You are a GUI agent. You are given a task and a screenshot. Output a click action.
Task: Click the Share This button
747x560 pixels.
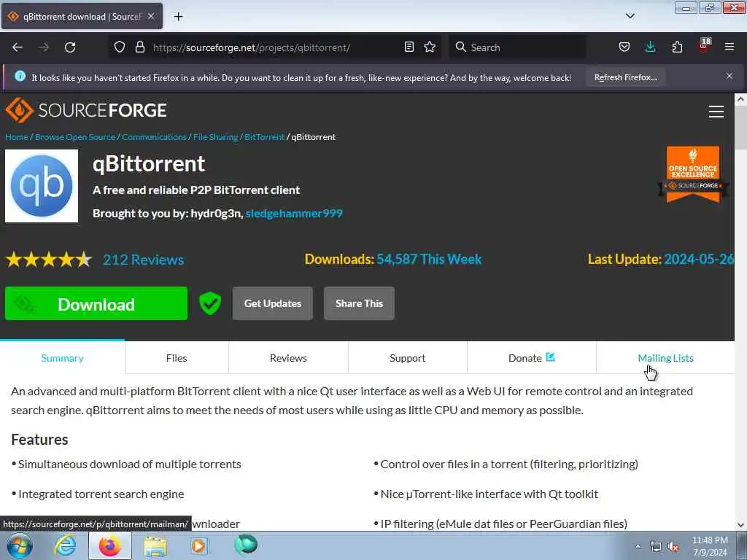(359, 303)
